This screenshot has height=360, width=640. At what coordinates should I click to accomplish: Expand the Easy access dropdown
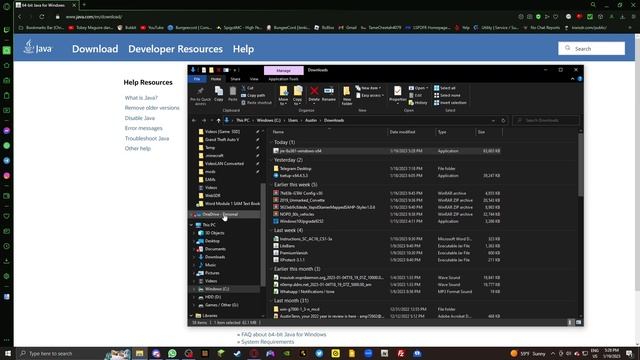[369, 95]
